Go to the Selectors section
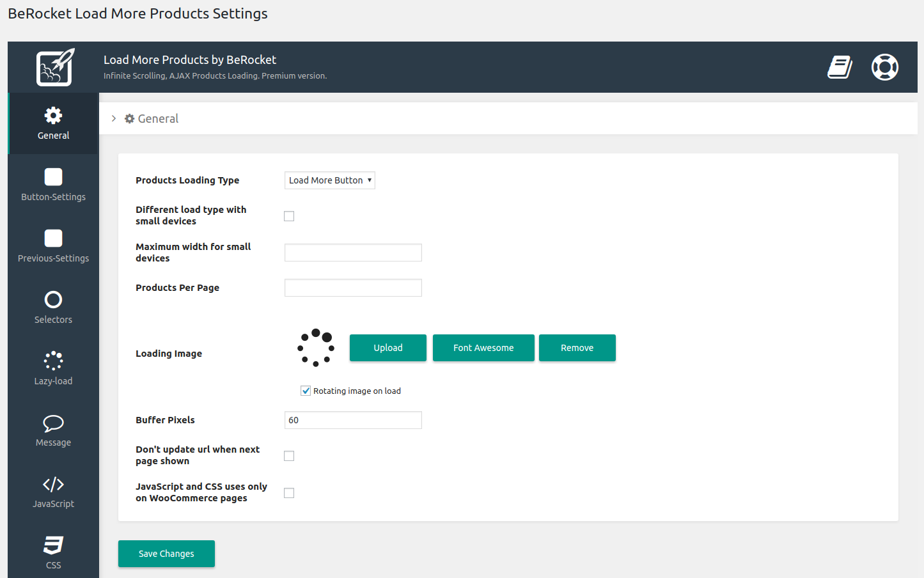924x578 pixels. point(53,308)
